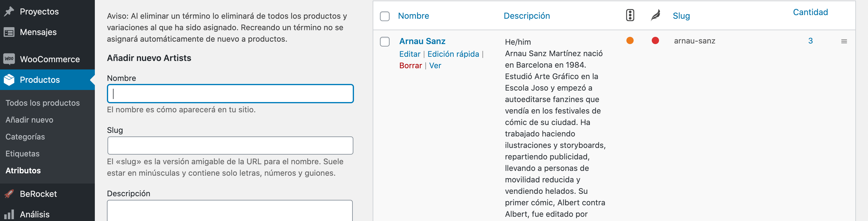Click Borrar link under Arnau Sanz
868x221 pixels.
click(x=410, y=65)
